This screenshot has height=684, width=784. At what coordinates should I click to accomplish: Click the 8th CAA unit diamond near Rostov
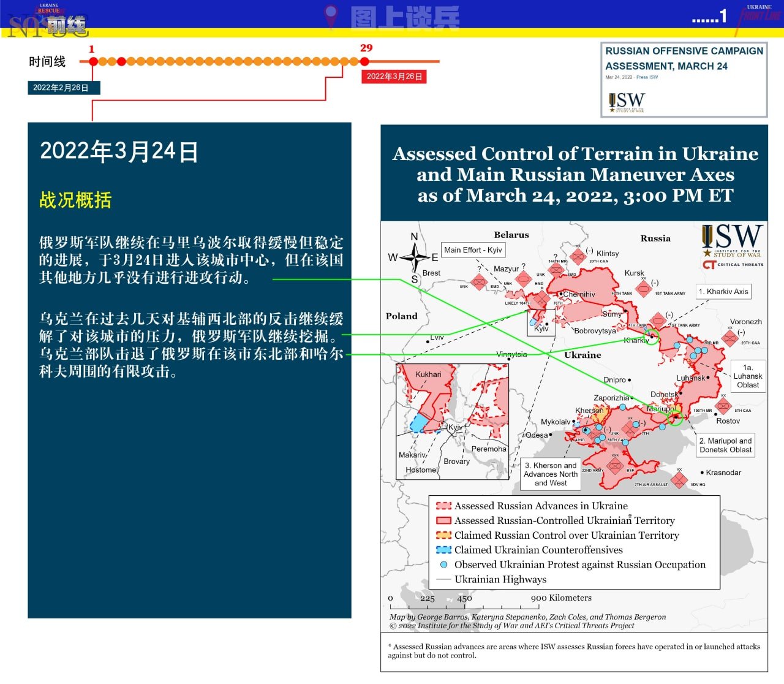point(723,406)
